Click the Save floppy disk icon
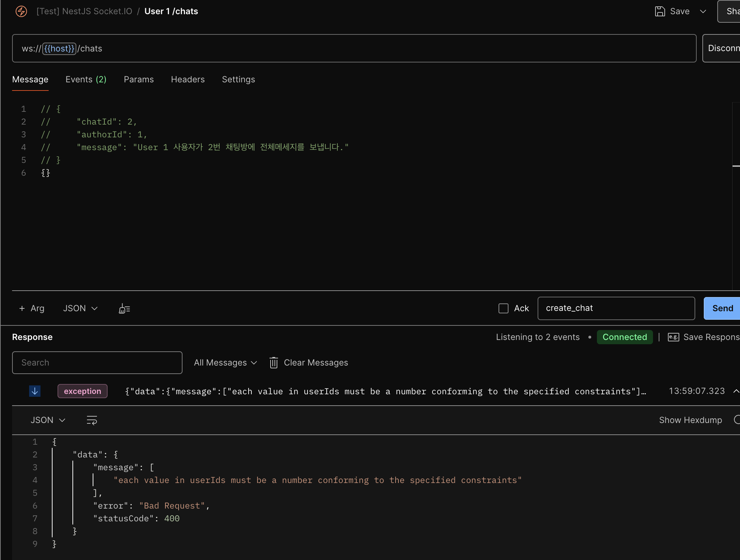Viewport: 740px width, 560px height. (x=660, y=11)
